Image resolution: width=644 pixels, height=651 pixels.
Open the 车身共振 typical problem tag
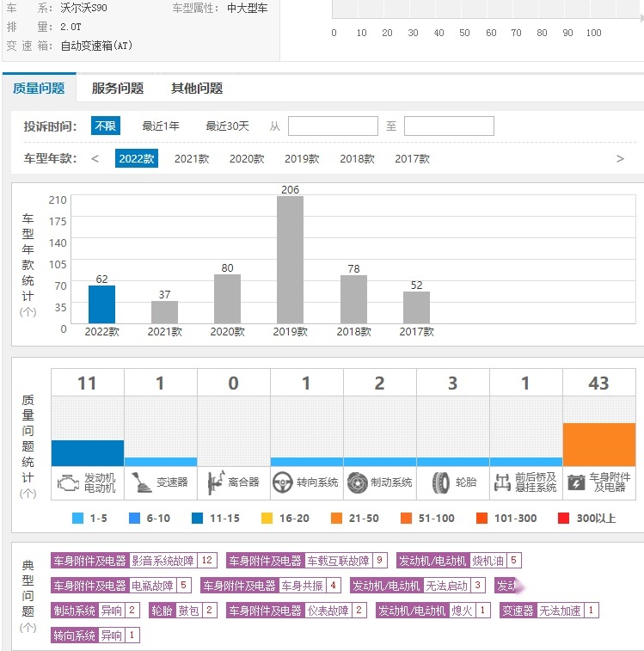click(271, 586)
